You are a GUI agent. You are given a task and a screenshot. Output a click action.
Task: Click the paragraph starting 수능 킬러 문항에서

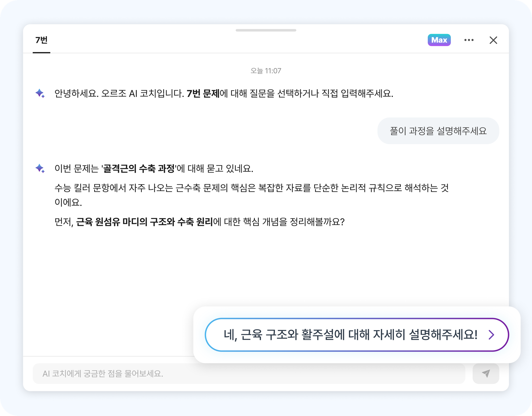point(251,188)
